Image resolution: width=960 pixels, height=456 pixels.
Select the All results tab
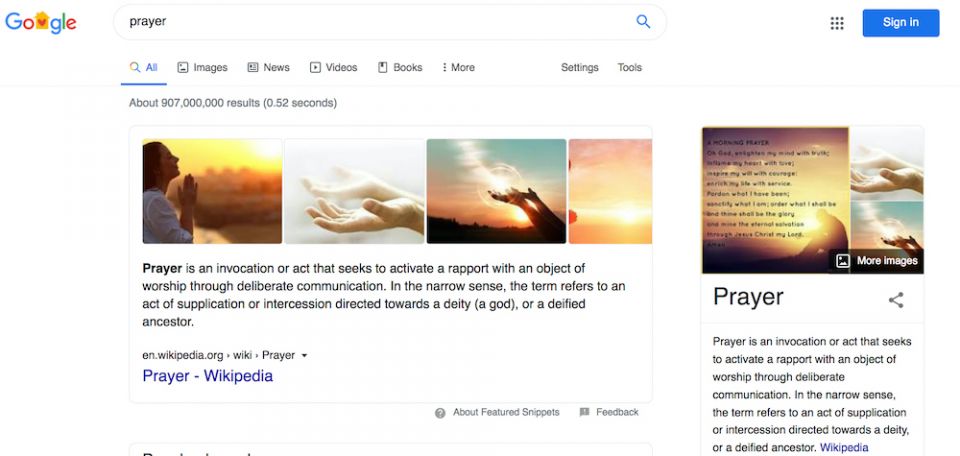coord(144,67)
